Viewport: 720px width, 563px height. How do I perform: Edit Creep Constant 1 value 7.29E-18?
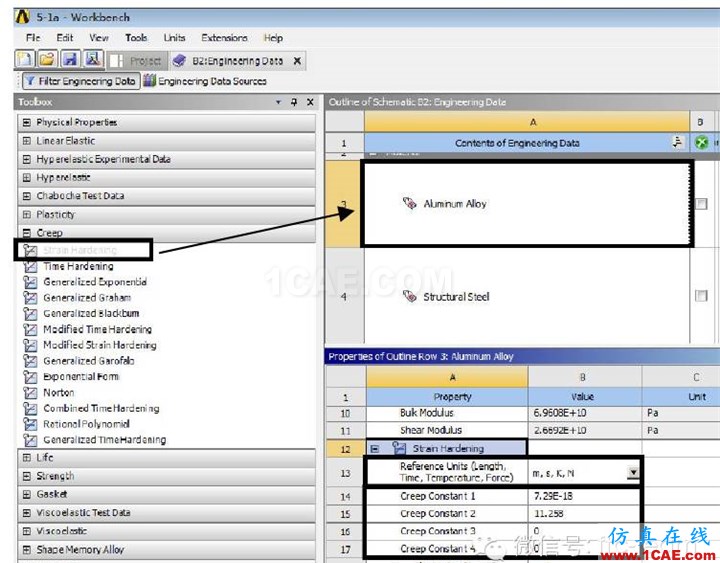coord(584,496)
